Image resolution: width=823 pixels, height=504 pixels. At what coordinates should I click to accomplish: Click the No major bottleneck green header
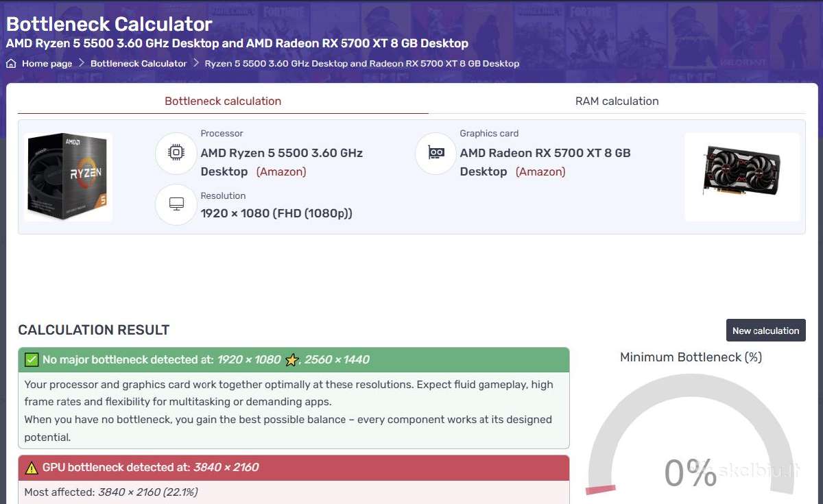(x=294, y=359)
